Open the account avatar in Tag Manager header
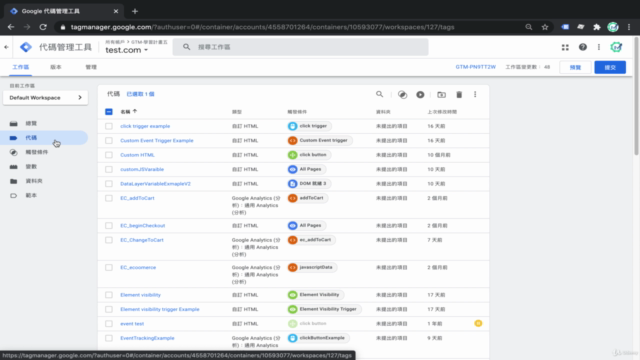Screen dimensions: 640x360 click(x=616, y=47)
